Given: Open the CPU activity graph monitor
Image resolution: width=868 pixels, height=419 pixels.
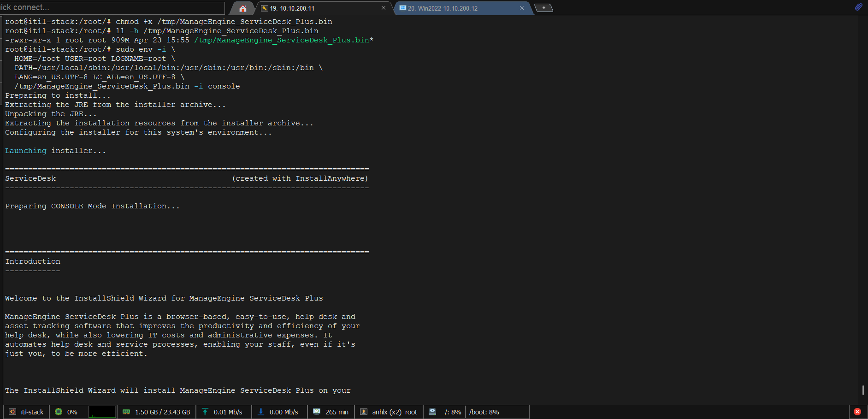Looking at the screenshot, I should click(x=102, y=412).
